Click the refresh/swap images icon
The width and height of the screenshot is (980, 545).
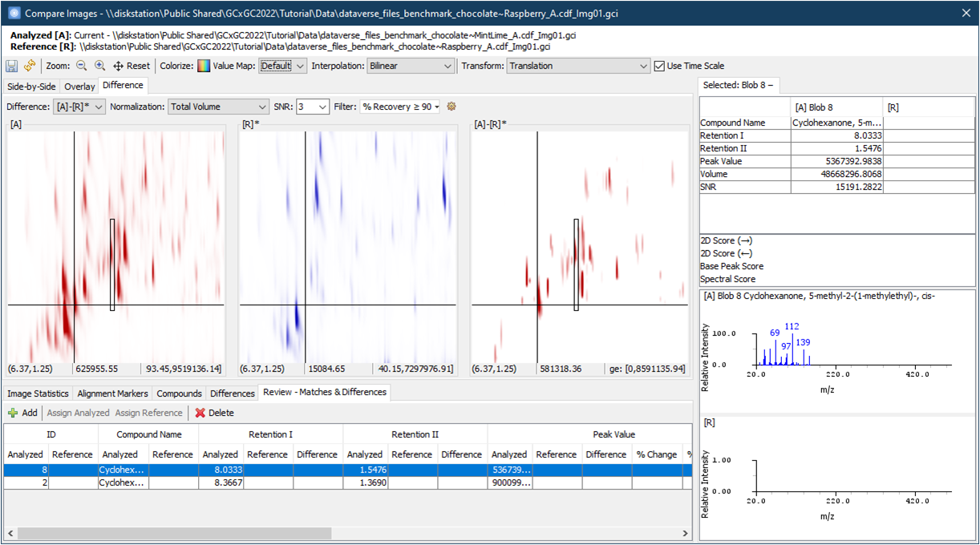coord(30,66)
